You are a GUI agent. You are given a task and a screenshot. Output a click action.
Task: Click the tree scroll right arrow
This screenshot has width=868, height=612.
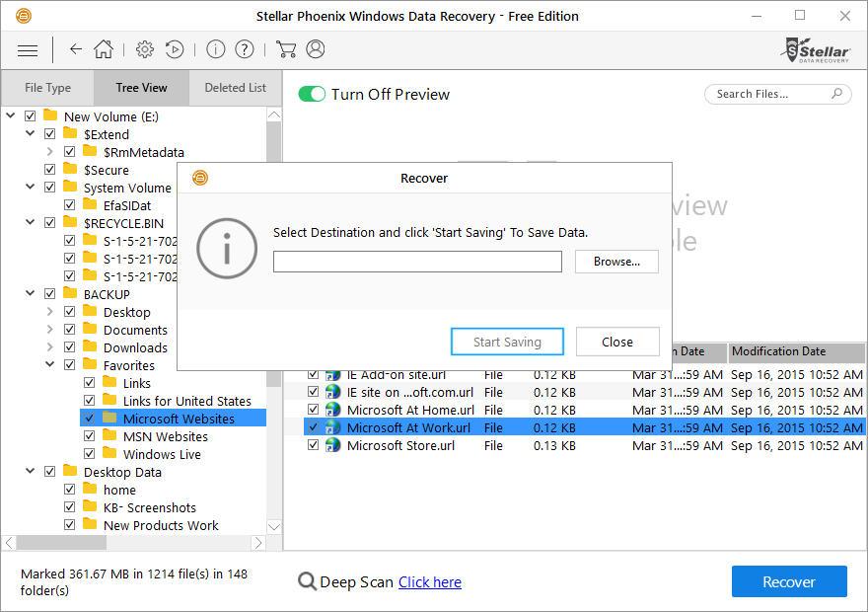coord(258,543)
